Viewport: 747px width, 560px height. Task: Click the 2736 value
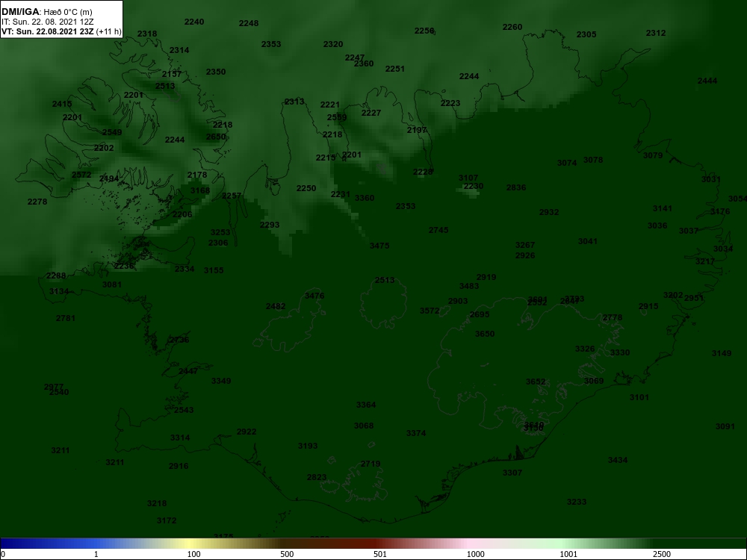[x=179, y=340]
